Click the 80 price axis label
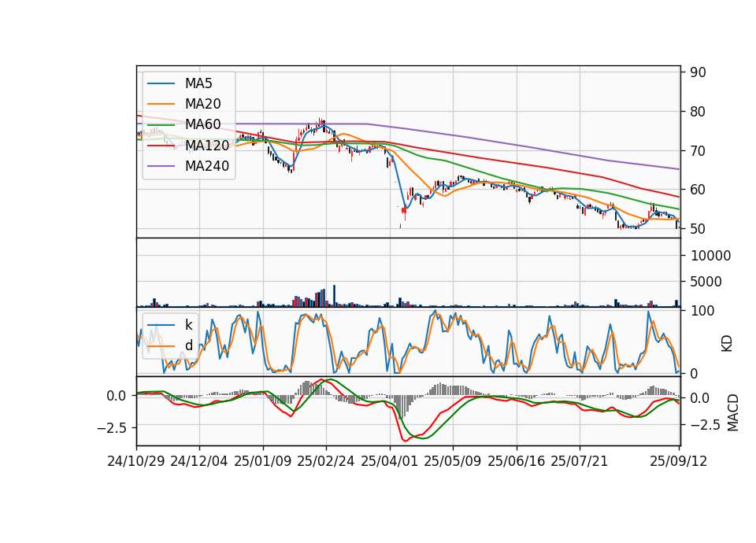The width and height of the screenshot is (756, 543). [x=698, y=112]
